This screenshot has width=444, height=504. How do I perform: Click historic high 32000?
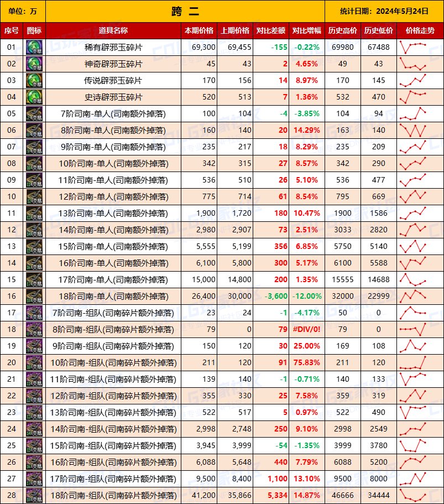[342, 297]
